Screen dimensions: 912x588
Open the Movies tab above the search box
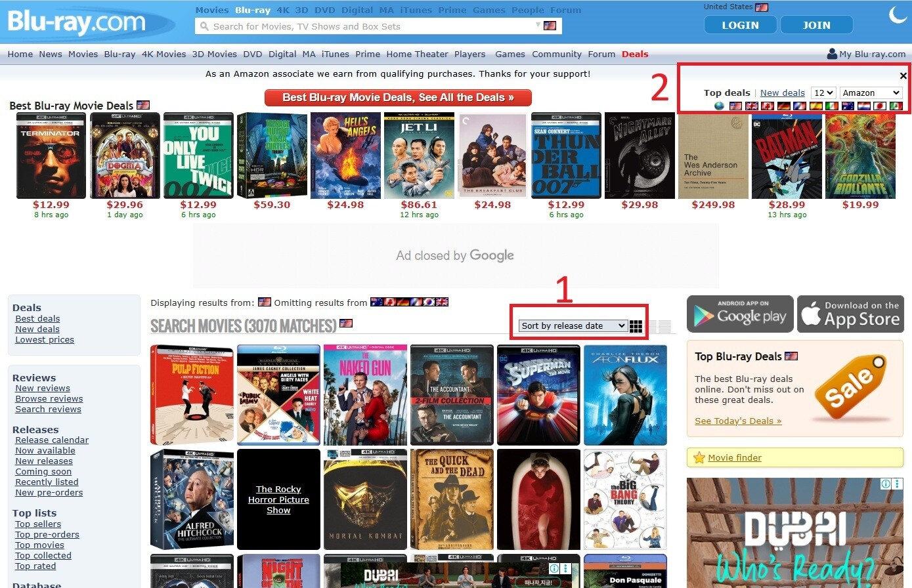click(212, 10)
